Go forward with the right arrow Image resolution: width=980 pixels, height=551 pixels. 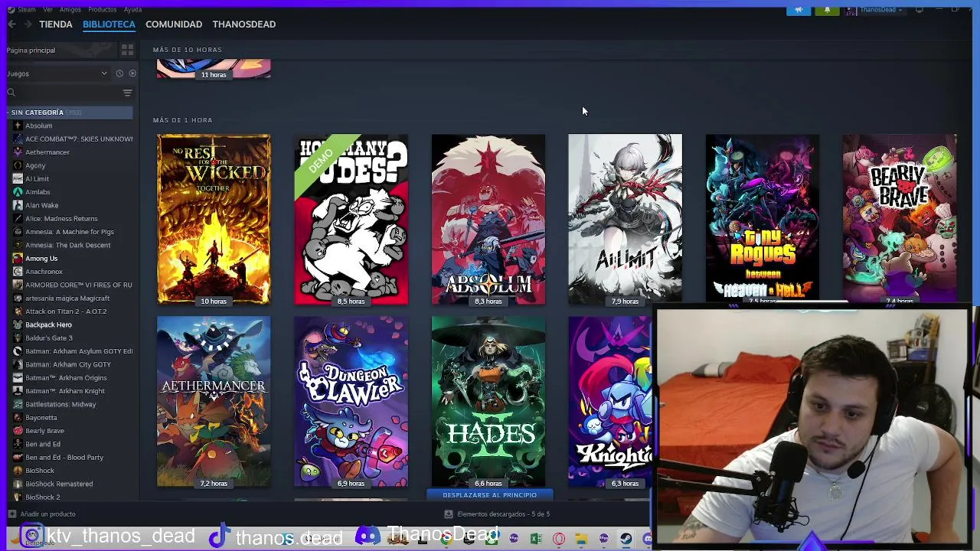tap(28, 24)
